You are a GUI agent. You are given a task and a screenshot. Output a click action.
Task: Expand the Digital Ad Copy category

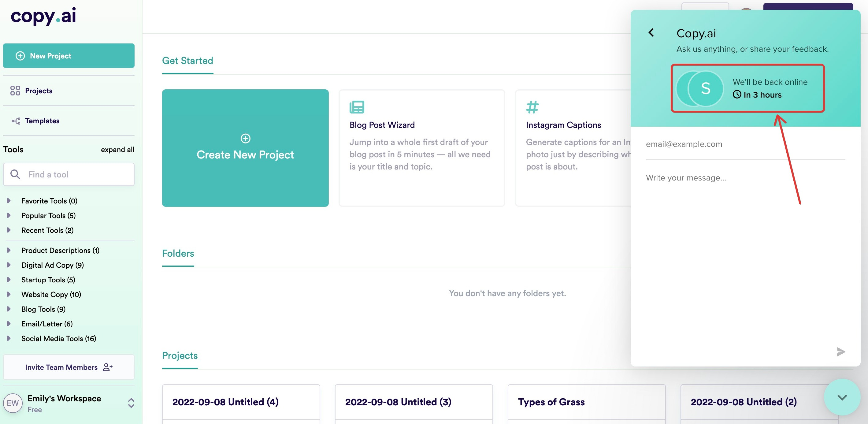(x=9, y=265)
